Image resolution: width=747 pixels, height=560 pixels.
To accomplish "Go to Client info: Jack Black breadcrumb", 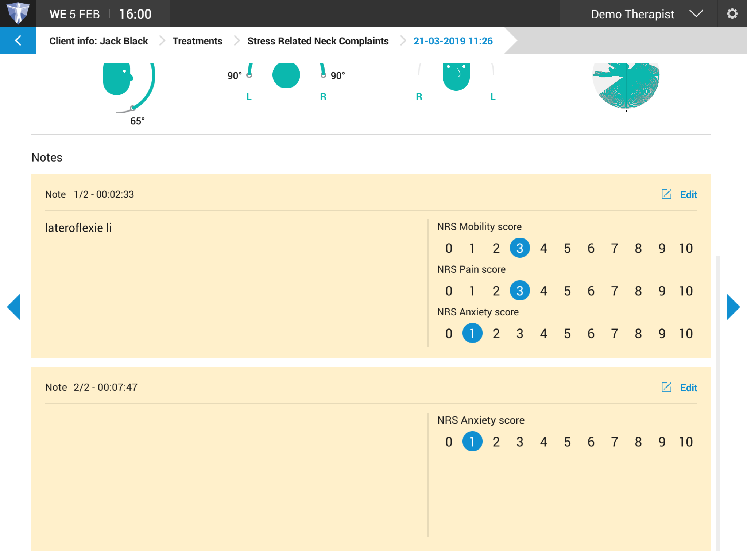I will coord(98,41).
